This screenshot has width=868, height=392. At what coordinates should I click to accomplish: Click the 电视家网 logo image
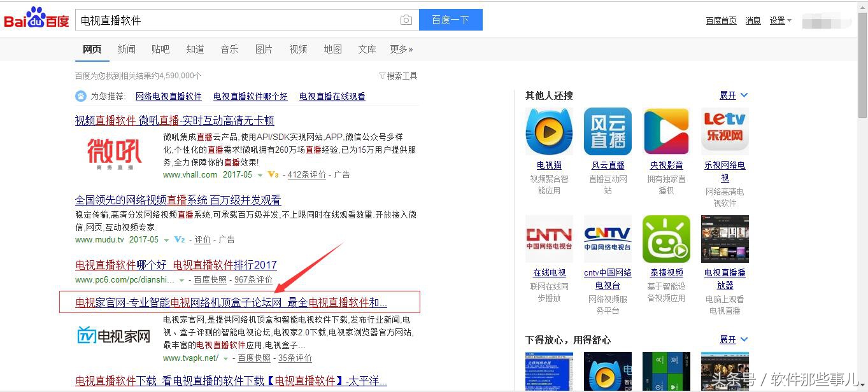(113, 335)
